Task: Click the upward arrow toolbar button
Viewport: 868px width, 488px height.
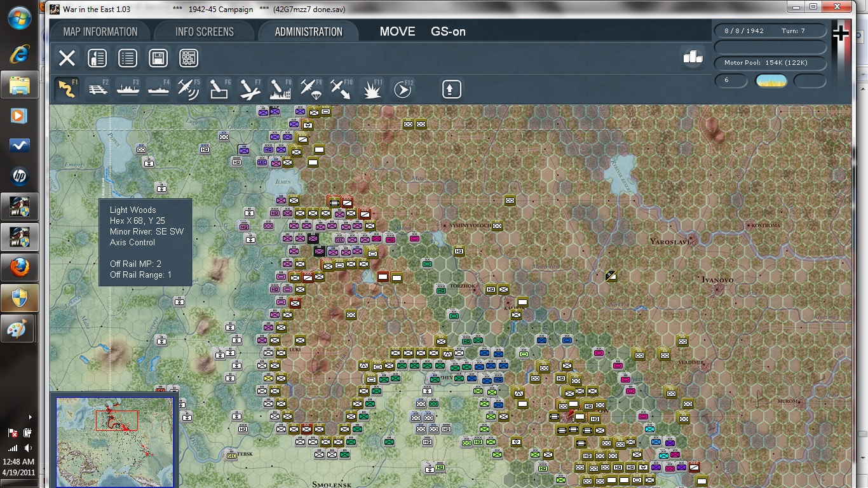Action: click(451, 90)
